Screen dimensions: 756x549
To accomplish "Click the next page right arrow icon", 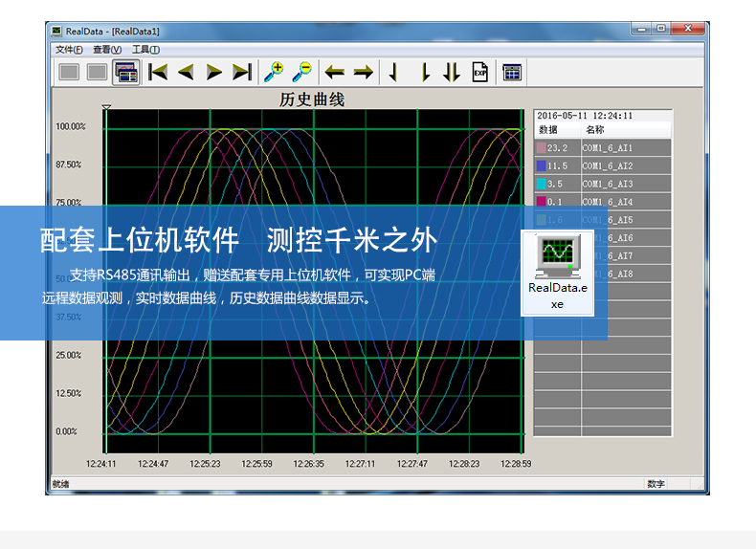I will [214, 72].
